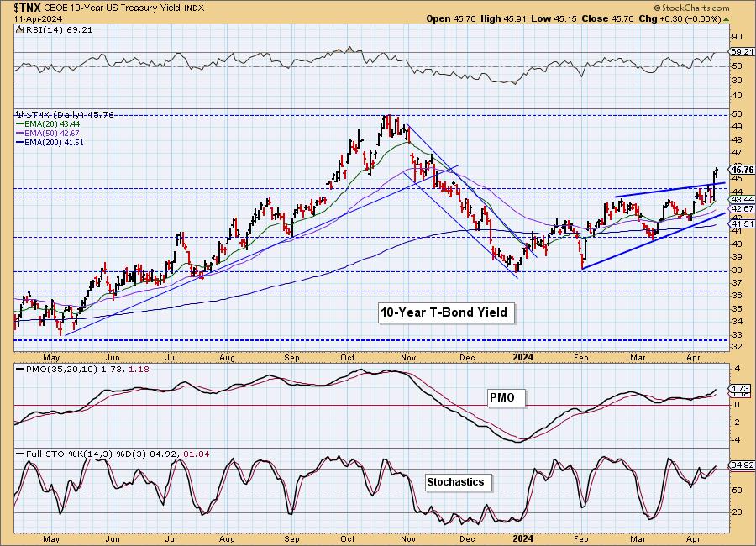Click the green EMA(20) legend line marker
Screen dimensions: 756x546
(x=20, y=124)
